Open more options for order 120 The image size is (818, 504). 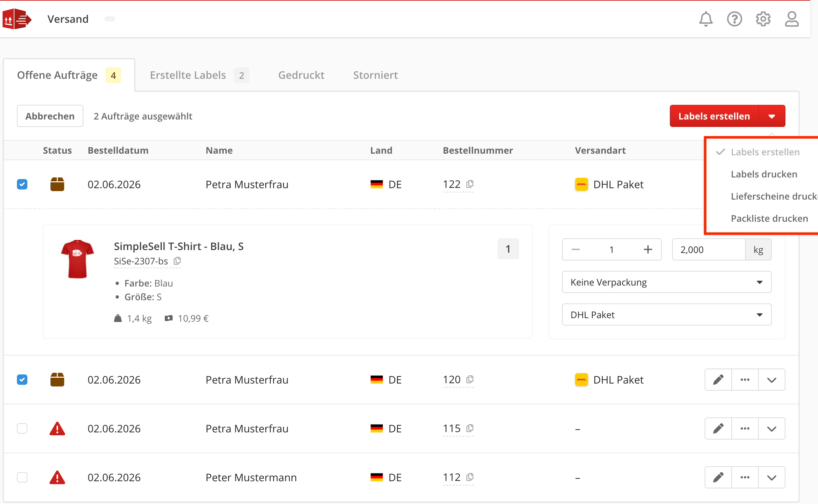(745, 380)
